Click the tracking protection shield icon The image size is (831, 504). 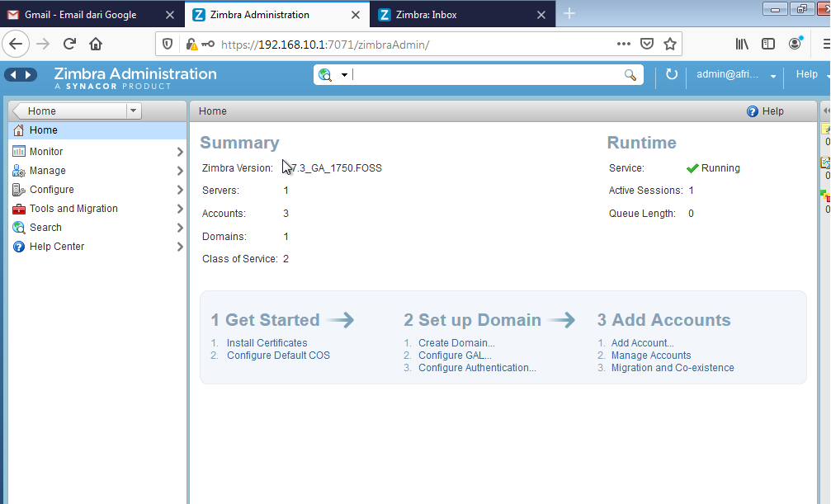168,44
